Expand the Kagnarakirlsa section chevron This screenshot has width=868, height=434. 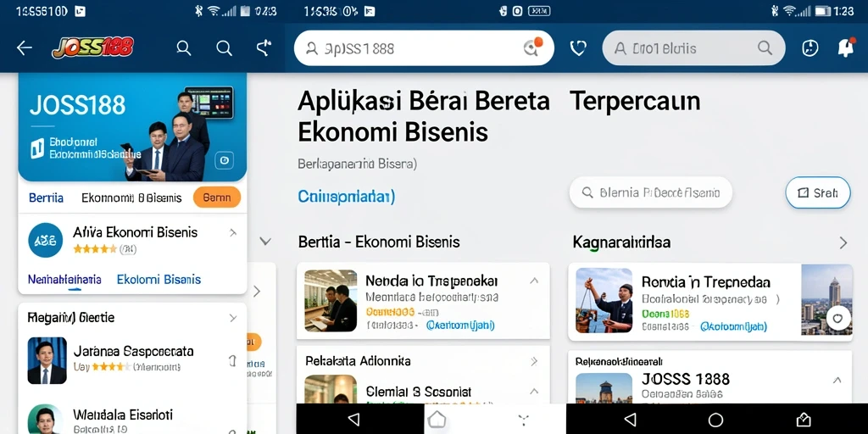[x=843, y=242]
